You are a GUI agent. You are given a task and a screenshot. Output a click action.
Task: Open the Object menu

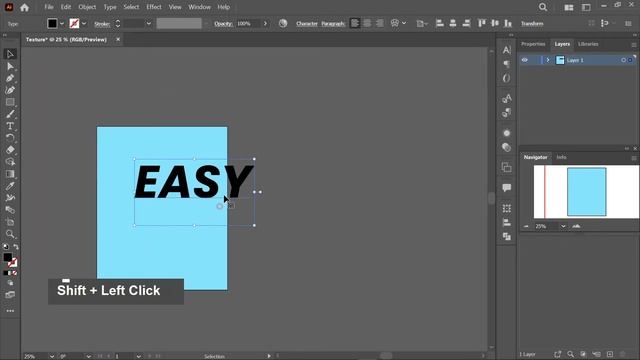[x=87, y=7]
